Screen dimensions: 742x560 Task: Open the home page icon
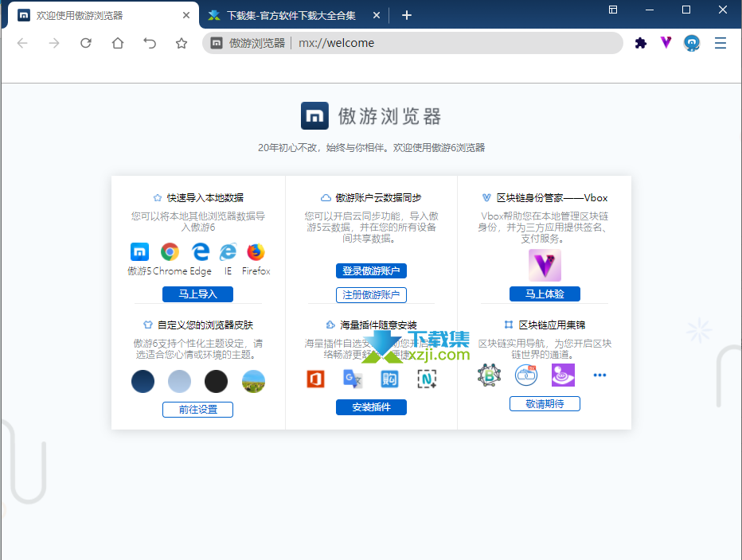pyautogui.click(x=118, y=43)
